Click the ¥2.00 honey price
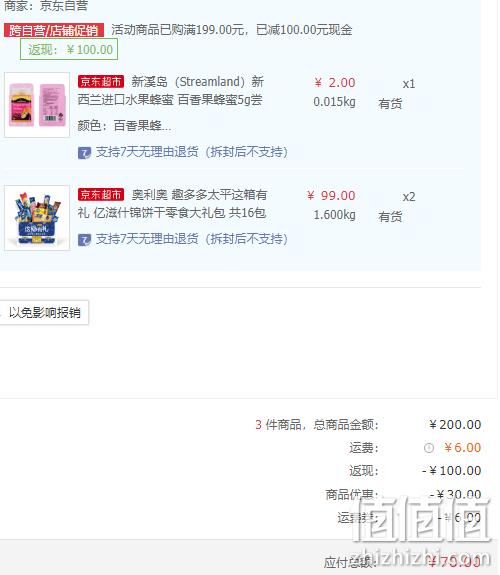 point(335,83)
